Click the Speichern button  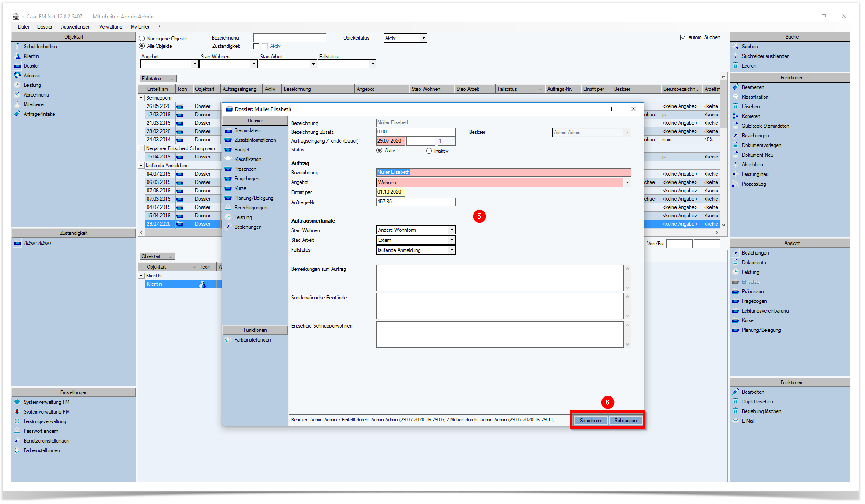(x=590, y=421)
